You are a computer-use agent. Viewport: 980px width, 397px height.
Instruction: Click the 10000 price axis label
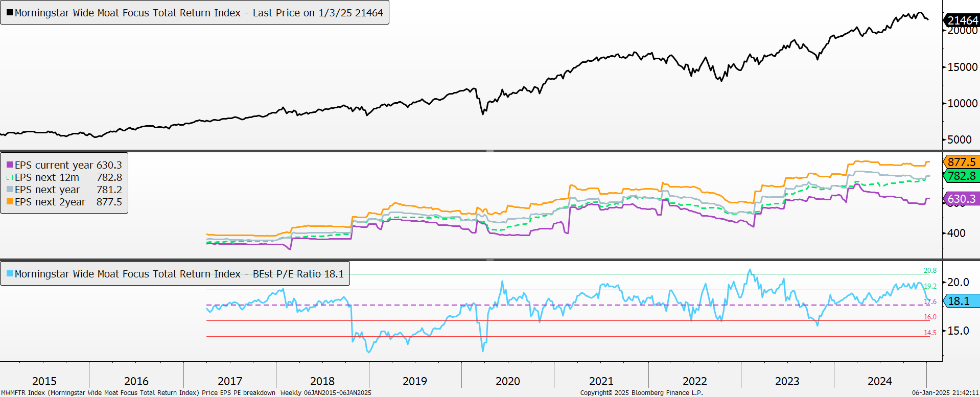pos(963,103)
